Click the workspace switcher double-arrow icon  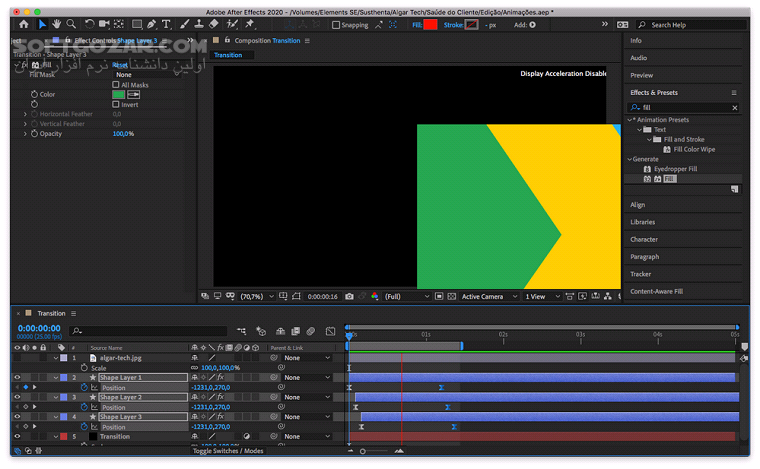(x=605, y=24)
